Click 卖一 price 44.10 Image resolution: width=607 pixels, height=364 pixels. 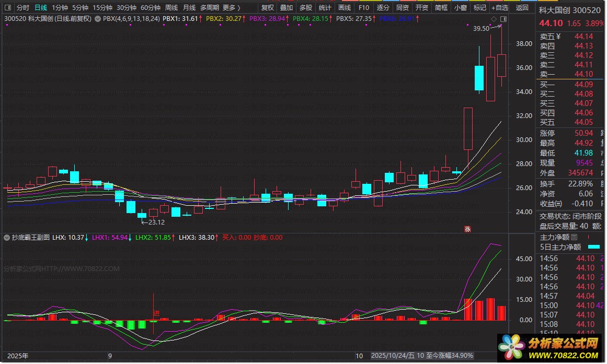(x=584, y=74)
